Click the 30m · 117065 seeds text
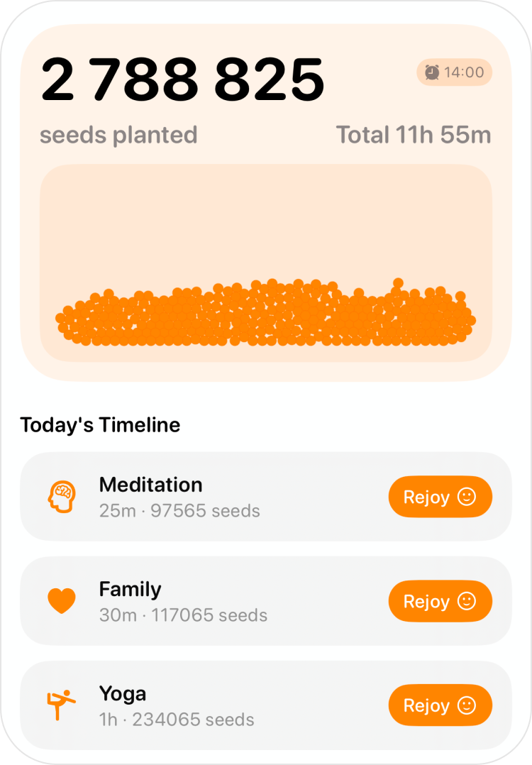 [183, 615]
